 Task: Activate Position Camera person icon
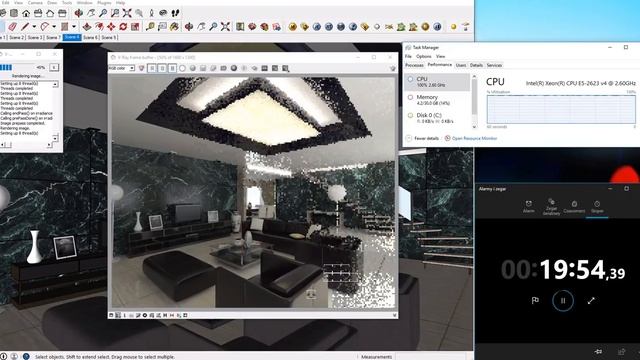tap(151, 13)
